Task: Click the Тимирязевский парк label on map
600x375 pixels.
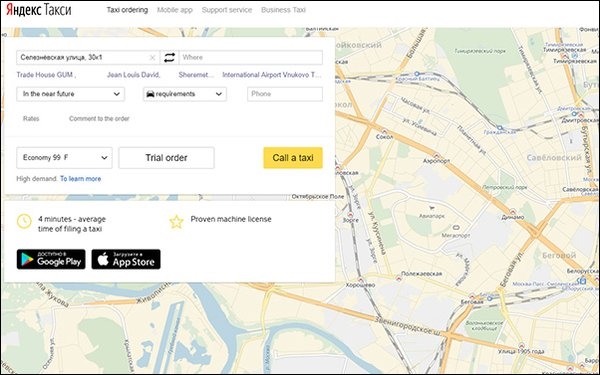Action: coord(480,51)
